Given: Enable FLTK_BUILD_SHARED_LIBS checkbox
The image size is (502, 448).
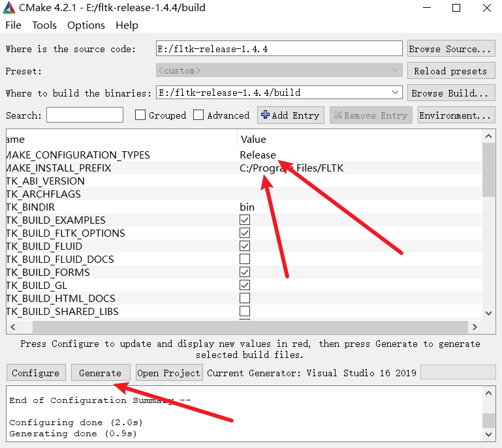Looking at the screenshot, I should [245, 311].
